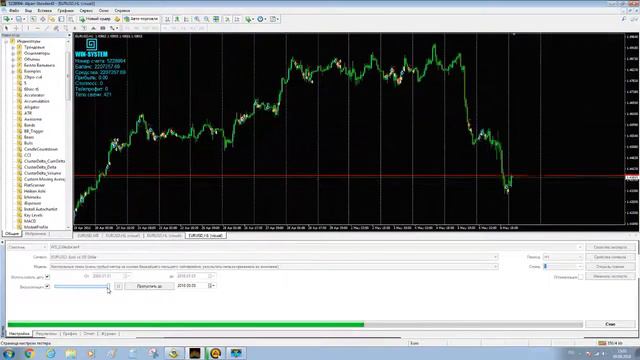
Task: Click the Expert properties button
Action: point(610,247)
